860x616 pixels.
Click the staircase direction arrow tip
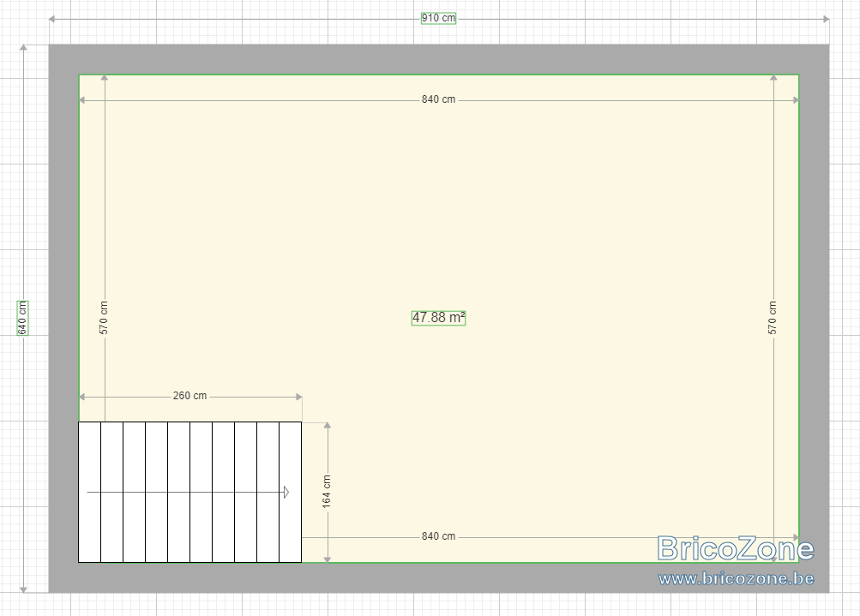tap(286, 492)
